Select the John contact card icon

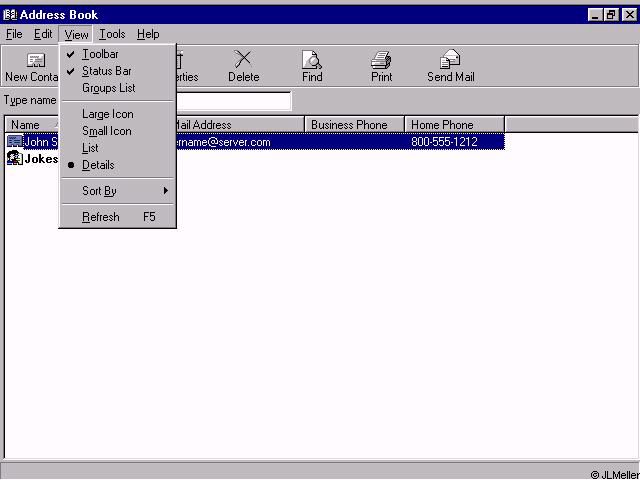(x=15, y=142)
